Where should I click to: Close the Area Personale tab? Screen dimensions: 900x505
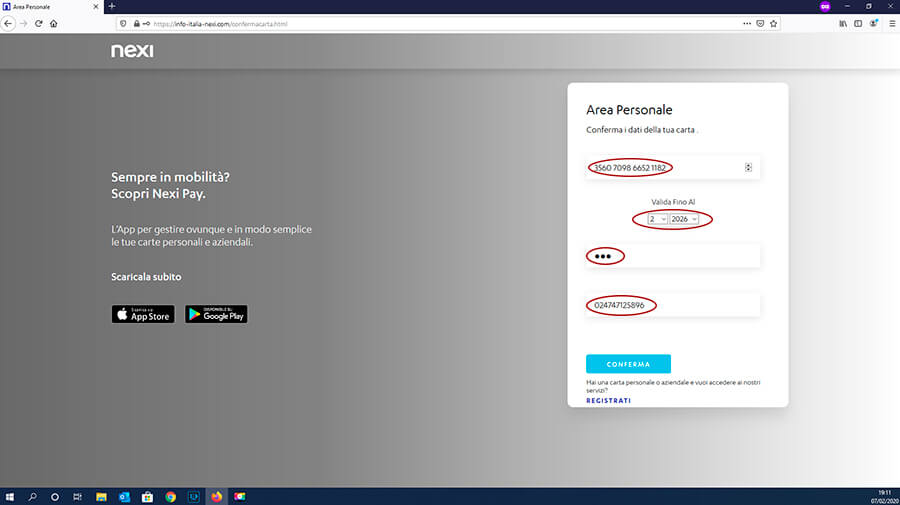(x=96, y=7)
